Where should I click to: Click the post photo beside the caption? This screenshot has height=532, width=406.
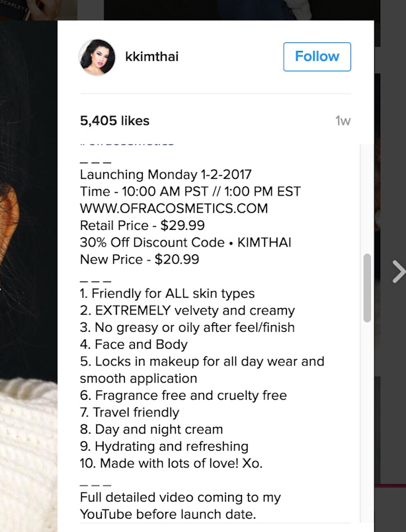pyautogui.click(x=28, y=272)
